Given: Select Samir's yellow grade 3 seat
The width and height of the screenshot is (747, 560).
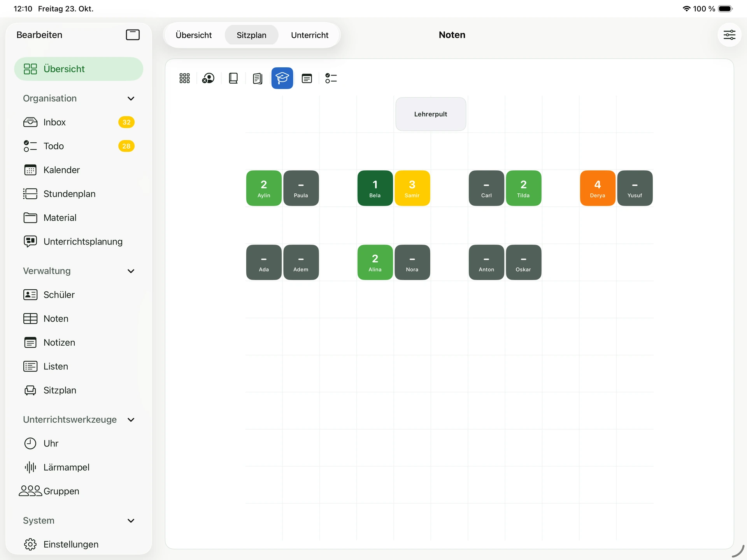Looking at the screenshot, I should coord(412,188).
